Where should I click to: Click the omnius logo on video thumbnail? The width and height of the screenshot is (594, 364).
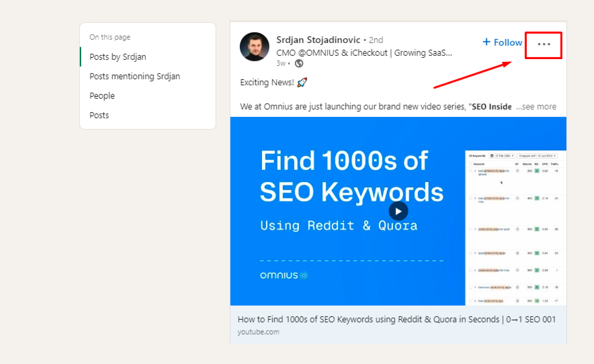tap(284, 275)
